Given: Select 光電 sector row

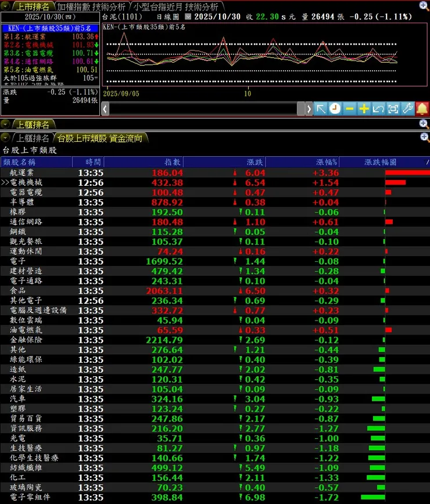Looking at the screenshot, I should point(215,438).
